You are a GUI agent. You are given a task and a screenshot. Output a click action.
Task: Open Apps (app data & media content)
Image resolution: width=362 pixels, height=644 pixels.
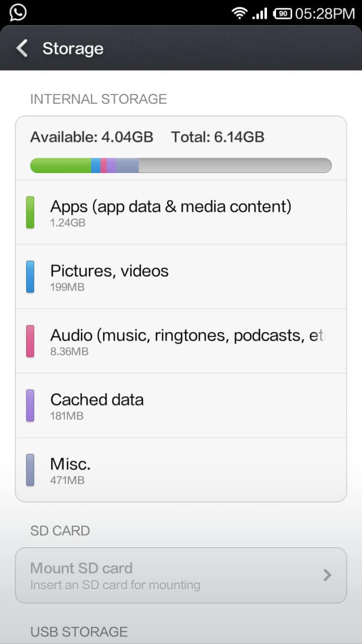coord(171,212)
